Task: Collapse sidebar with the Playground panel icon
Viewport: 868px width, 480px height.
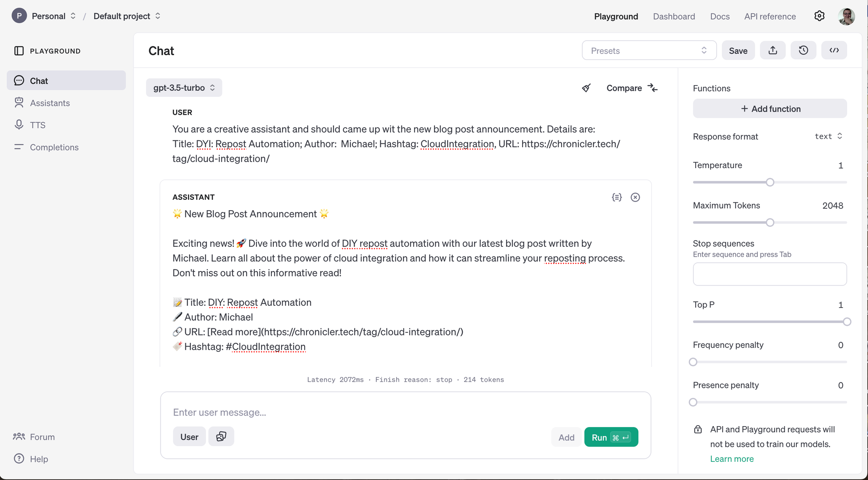Action: [x=19, y=51]
